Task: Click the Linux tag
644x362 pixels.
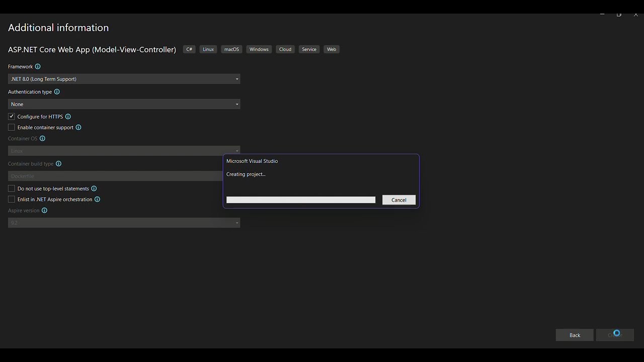Action: click(208, 49)
